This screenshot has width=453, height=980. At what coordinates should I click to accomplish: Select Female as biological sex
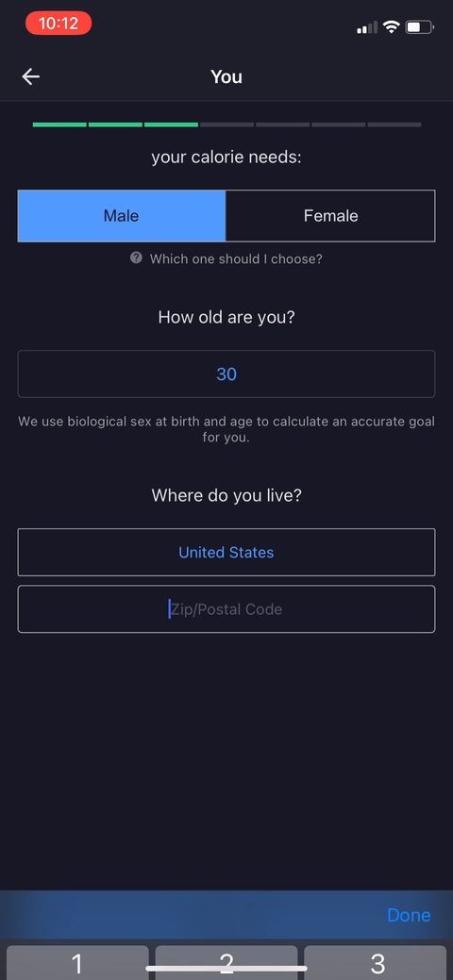330,216
